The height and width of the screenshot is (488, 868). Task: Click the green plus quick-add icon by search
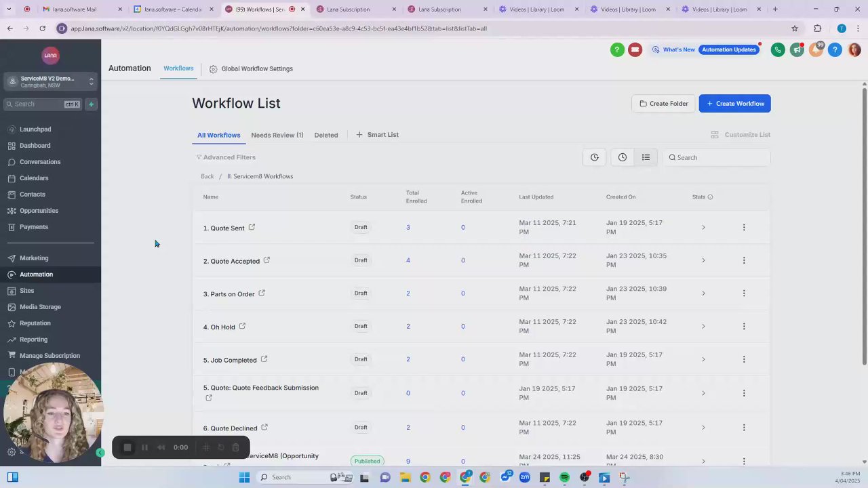[91, 104]
